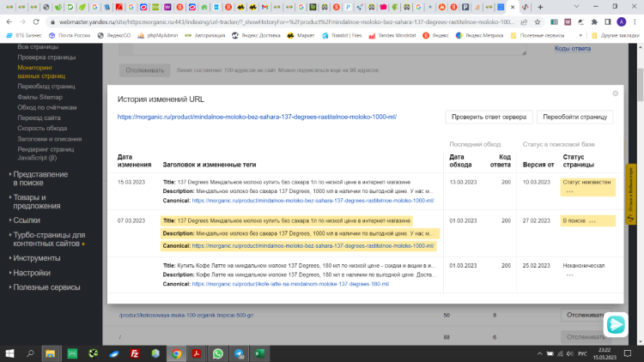The height and width of the screenshot is (362, 644).
Task: Click the 'Проверить ответ сервера' button
Action: 489,117
